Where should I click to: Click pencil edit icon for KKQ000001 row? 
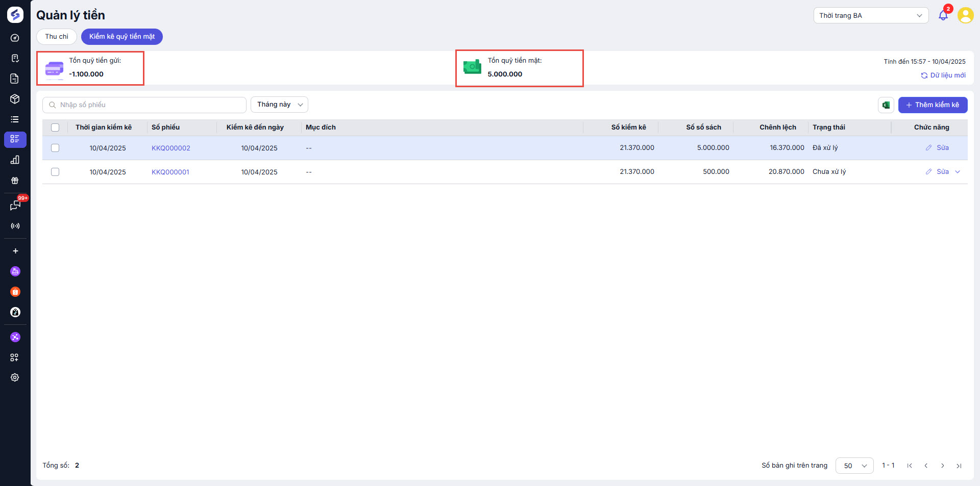[929, 172]
